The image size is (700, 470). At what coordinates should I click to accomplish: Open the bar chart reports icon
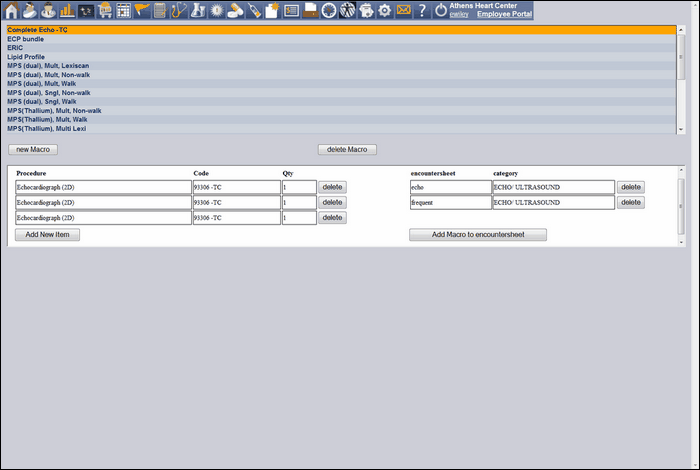(67, 10)
